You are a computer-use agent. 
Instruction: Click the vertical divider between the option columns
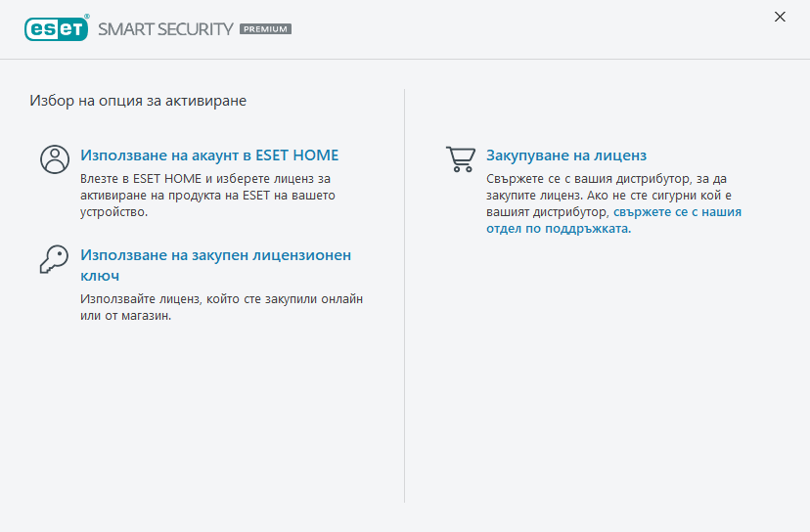click(405, 293)
